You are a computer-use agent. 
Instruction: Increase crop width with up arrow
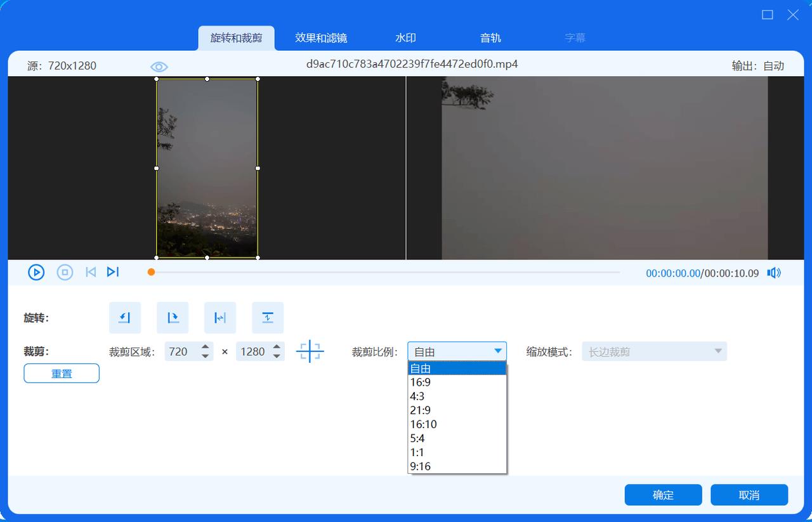click(x=206, y=347)
